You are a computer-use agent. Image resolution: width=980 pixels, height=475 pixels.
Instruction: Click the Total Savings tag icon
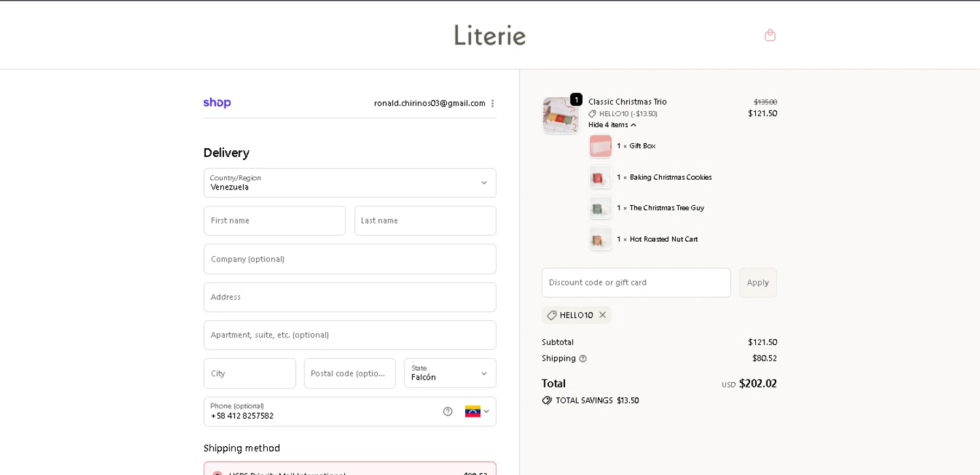[x=547, y=401]
